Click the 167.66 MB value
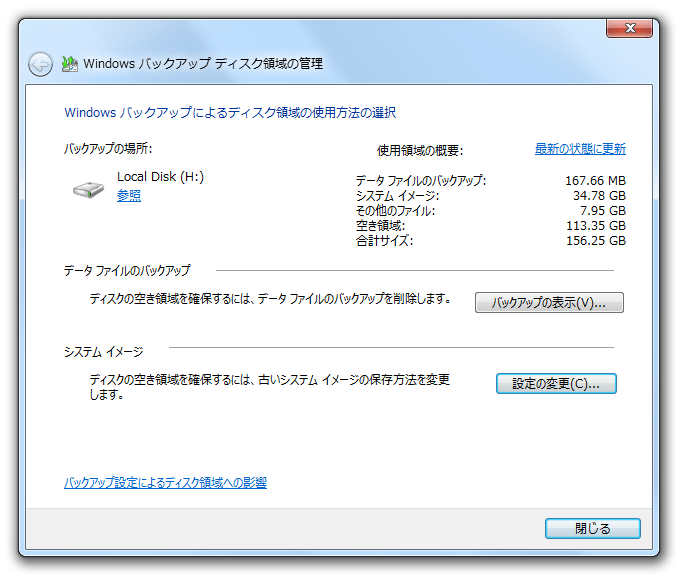Image resolution: width=682 pixels, height=580 pixels. pos(595,180)
